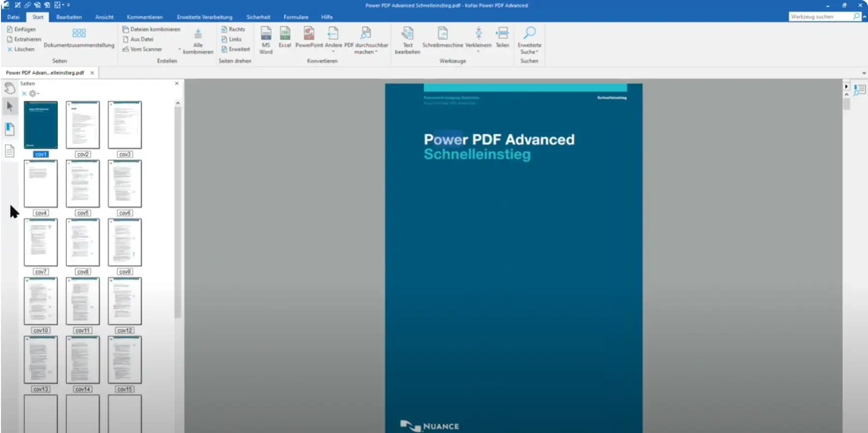Convert the document to PowerPoint
Image resolution: width=868 pixels, height=433 pixels.
309,37
